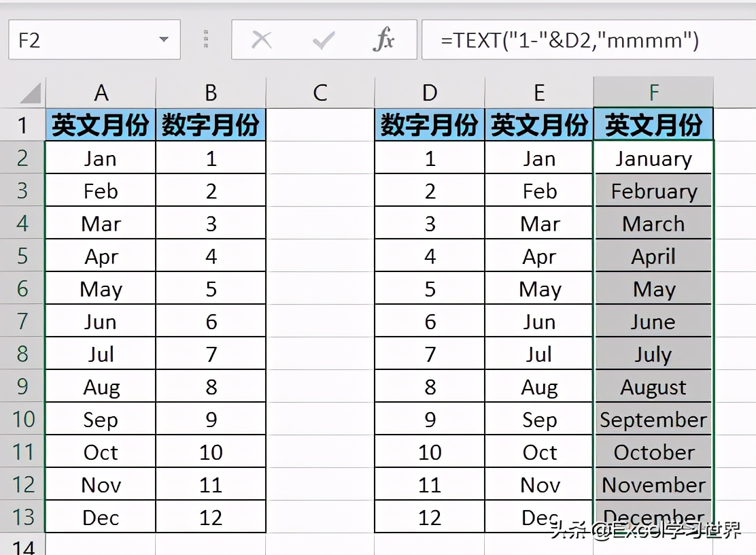Click the Cancel (X) formula button
756x555 pixels.
coord(262,40)
